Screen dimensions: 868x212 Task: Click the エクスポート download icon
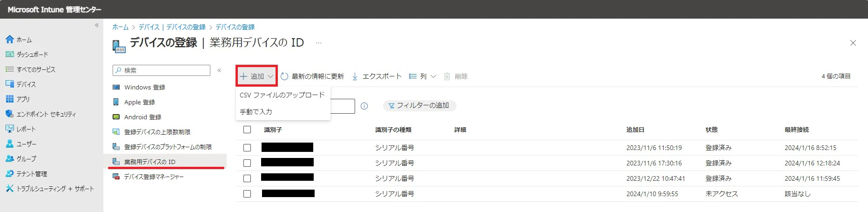coord(355,76)
